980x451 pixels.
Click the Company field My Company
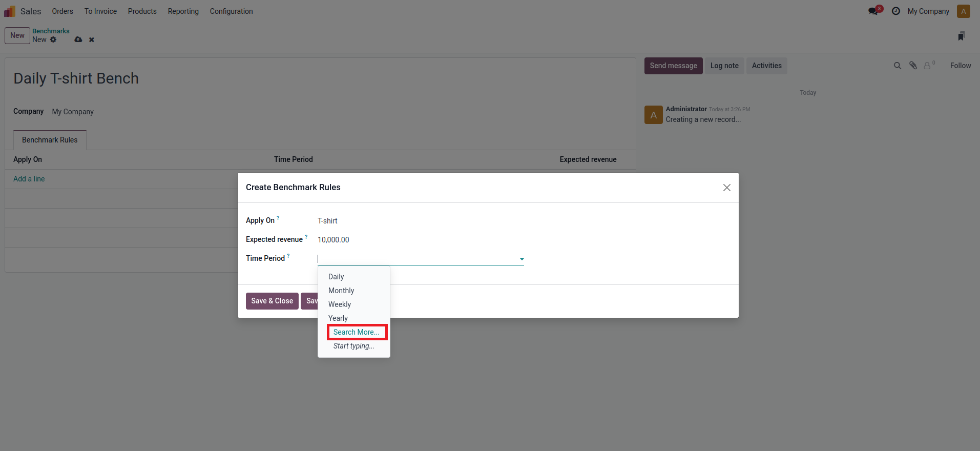pos(73,112)
